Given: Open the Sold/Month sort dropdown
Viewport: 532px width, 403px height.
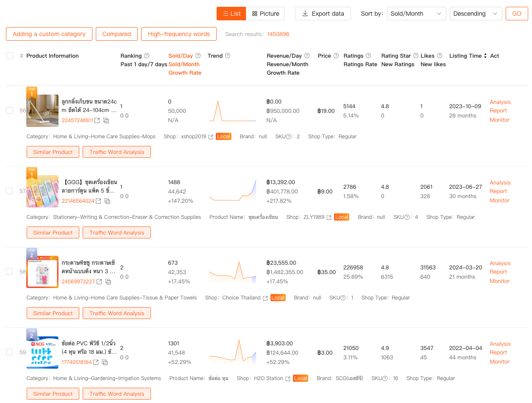Looking at the screenshot, I should click(416, 13).
